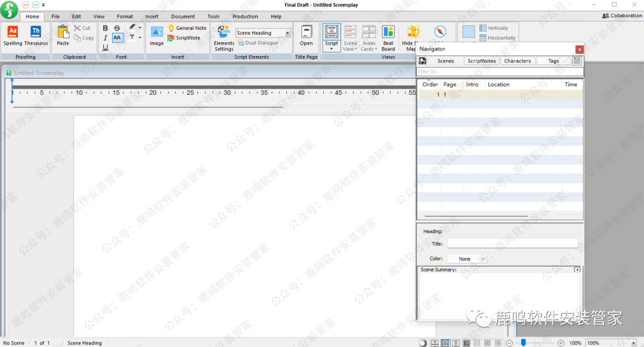Viewport: 644px width, 347px height.
Task: Click the Collaboration button
Action: [622, 16]
